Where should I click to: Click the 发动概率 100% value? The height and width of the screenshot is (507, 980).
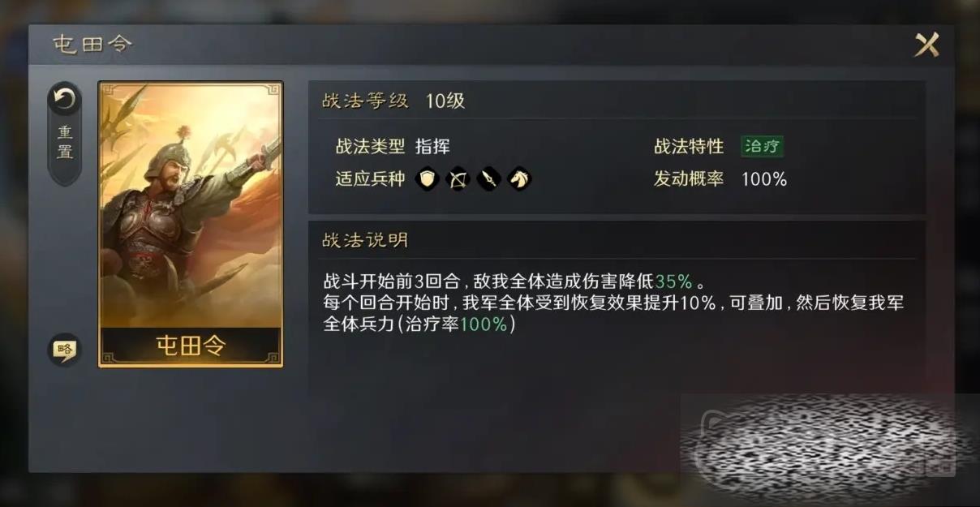[764, 179]
